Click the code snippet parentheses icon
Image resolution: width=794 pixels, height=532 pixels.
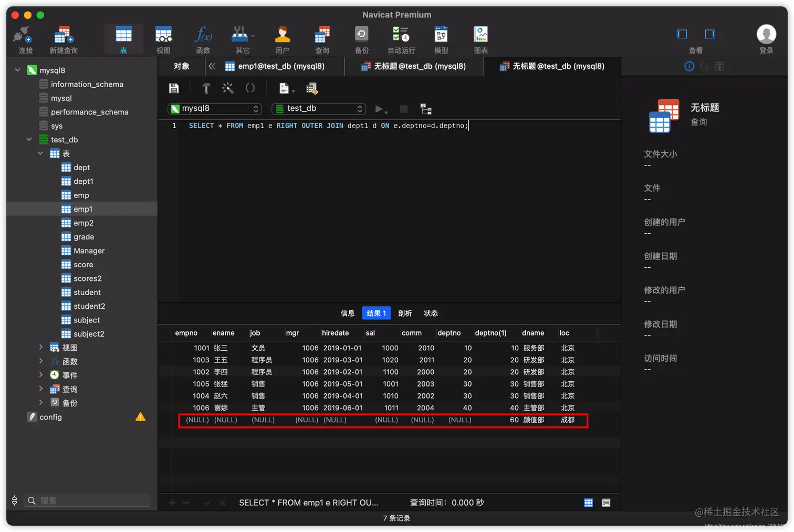(x=250, y=88)
